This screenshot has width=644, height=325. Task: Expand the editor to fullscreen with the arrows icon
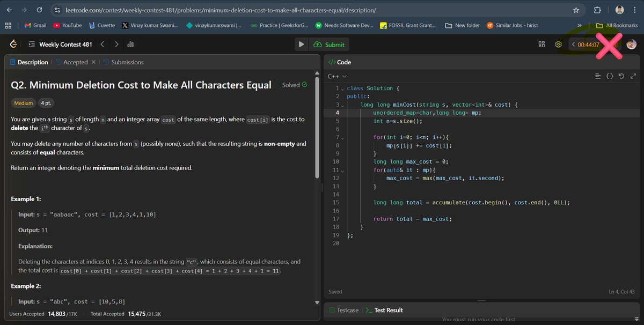click(x=633, y=76)
